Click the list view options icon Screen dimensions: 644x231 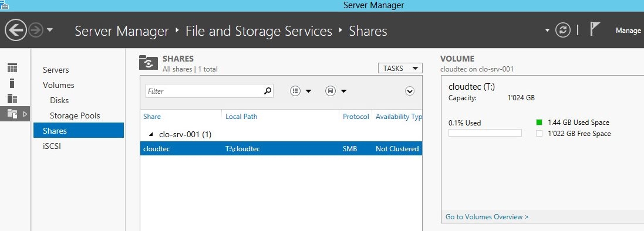[295, 91]
